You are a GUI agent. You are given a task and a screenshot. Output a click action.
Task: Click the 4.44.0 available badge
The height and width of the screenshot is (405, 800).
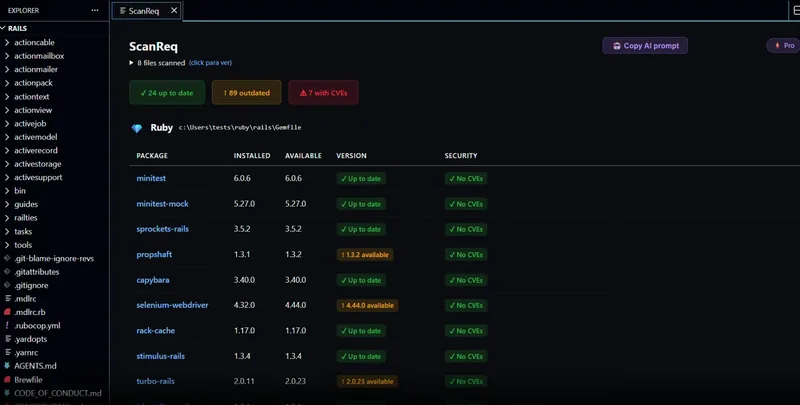pyautogui.click(x=367, y=306)
